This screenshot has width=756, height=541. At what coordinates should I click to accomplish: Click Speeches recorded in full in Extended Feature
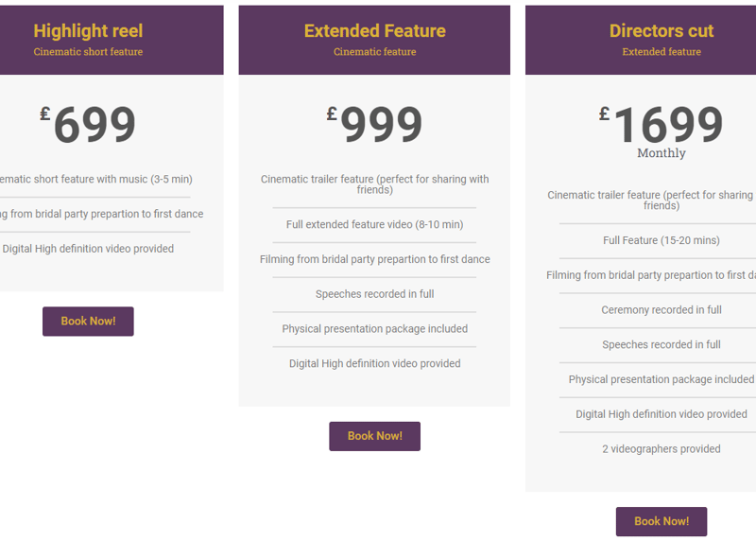374,294
